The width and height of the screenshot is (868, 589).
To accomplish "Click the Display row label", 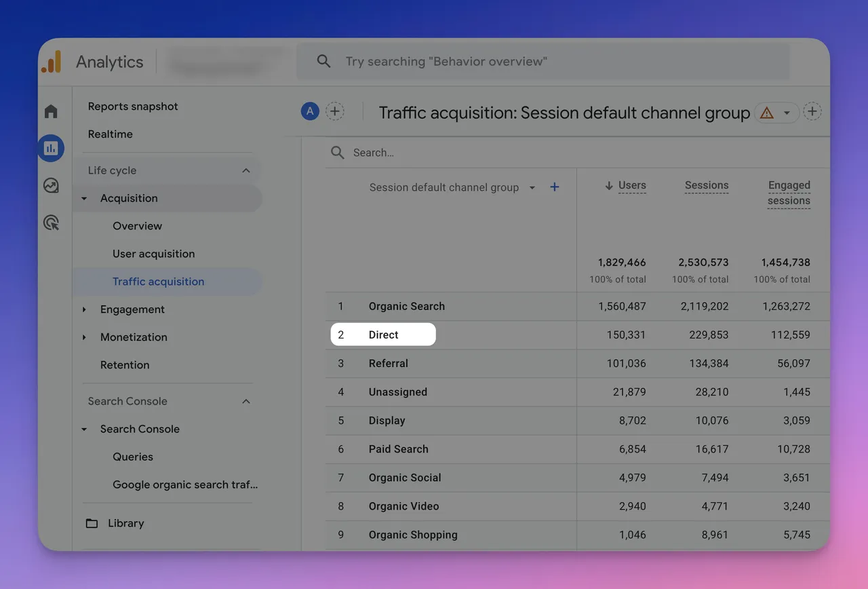I will click(387, 421).
